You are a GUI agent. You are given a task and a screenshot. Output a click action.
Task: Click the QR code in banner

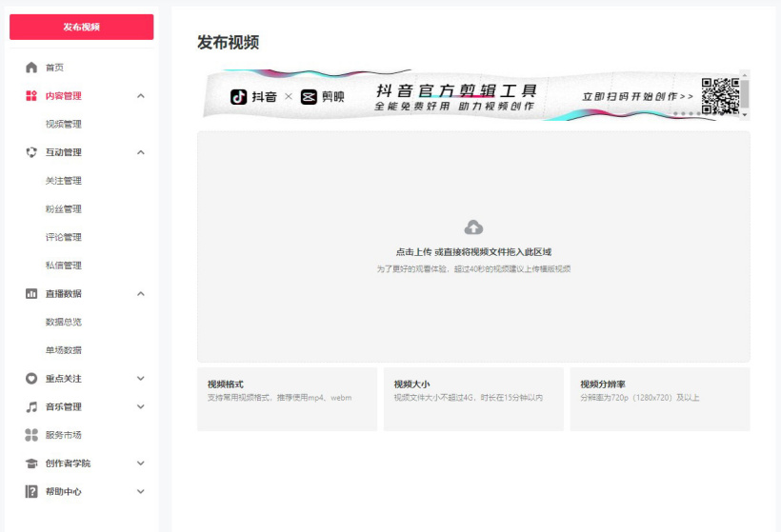click(720, 96)
